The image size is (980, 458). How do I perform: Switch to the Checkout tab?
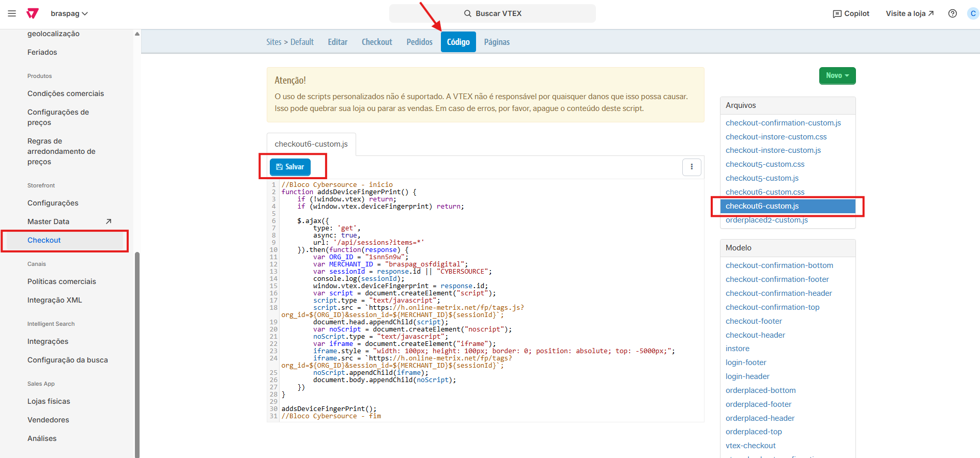coord(377,42)
